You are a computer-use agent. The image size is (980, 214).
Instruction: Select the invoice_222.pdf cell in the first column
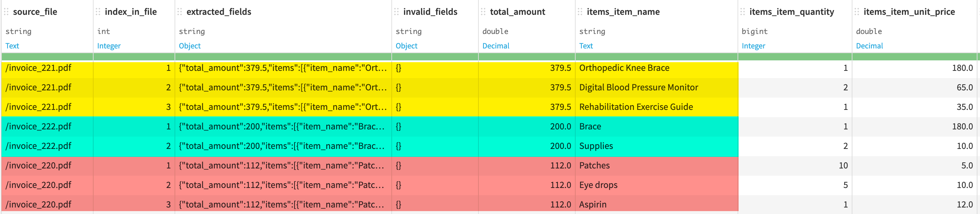38,127
